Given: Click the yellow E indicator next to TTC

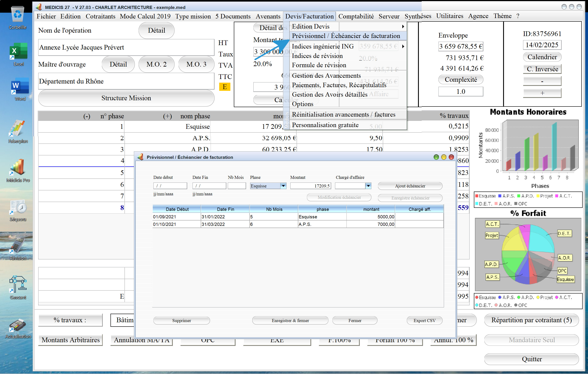Looking at the screenshot, I should coord(225,87).
